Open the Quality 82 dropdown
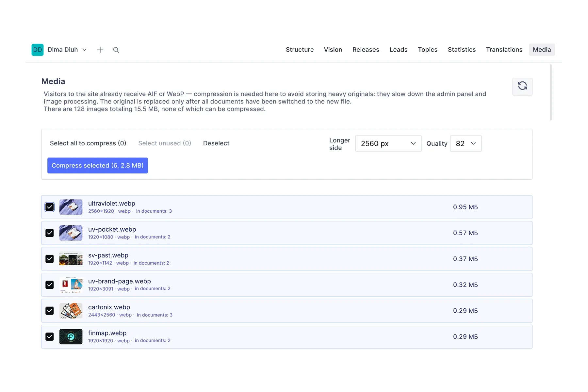The height and width of the screenshot is (392, 588). (465, 143)
